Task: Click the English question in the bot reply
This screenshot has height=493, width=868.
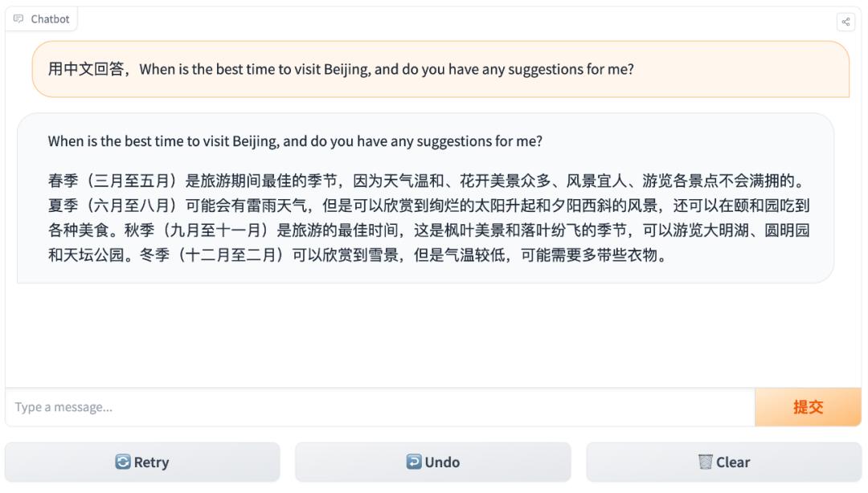Action: (295, 141)
